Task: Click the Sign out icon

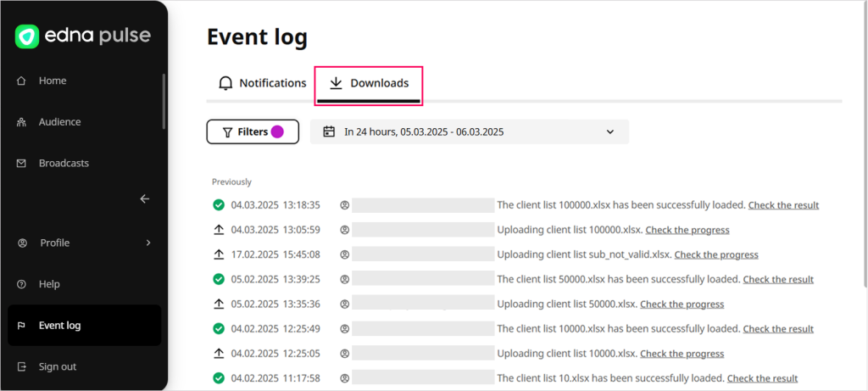Action: [x=21, y=366]
